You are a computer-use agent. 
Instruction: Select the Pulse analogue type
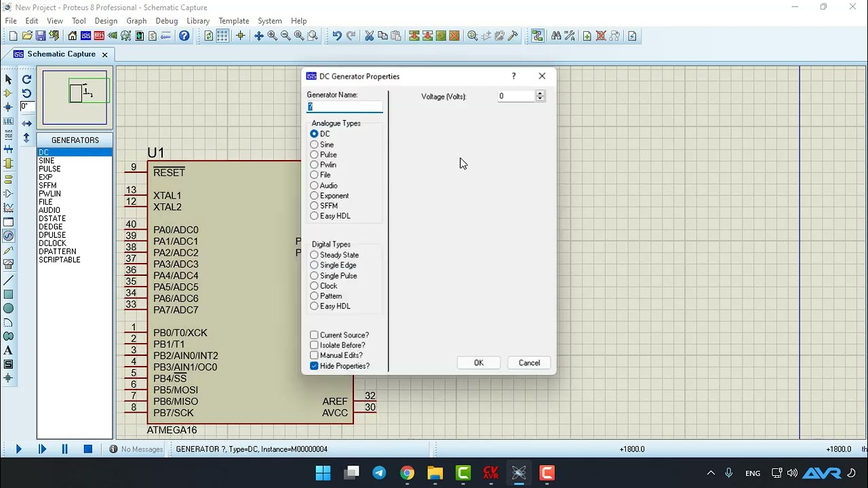tap(323, 155)
